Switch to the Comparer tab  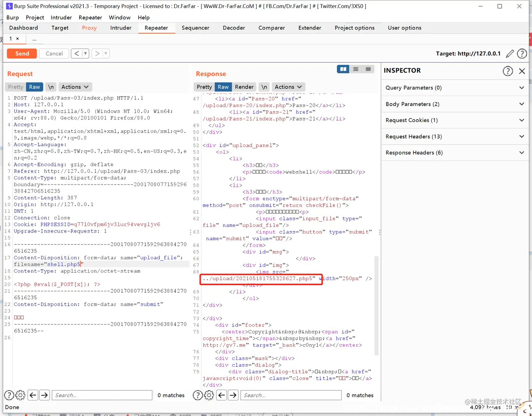pos(272,28)
